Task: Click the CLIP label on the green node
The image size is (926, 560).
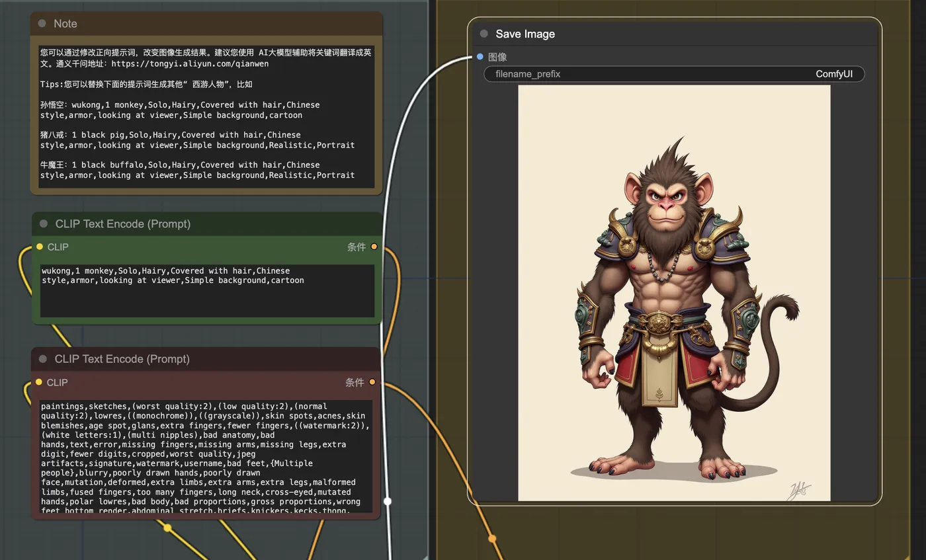Action: tap(58, 247)
